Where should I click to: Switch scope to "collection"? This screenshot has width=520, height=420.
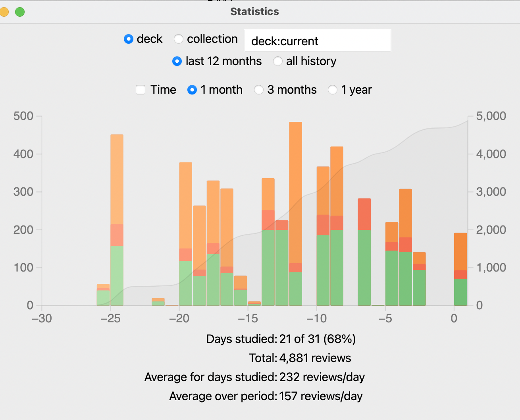(179, 39)
